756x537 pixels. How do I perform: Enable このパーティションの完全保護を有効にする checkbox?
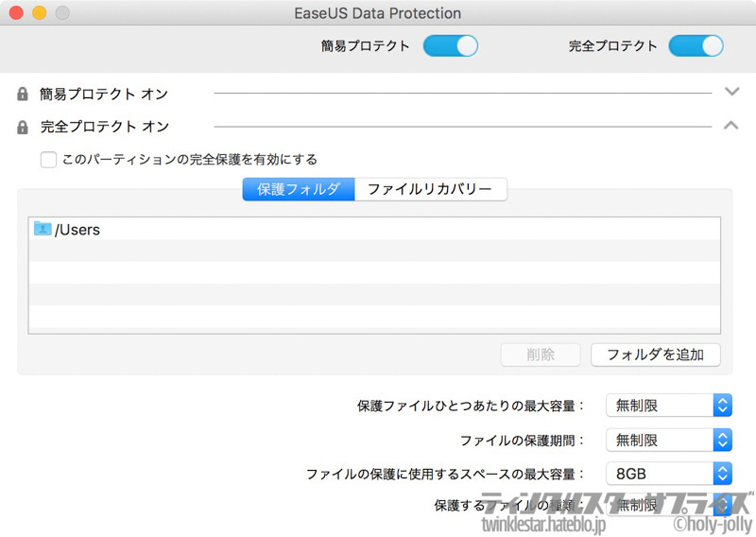click(48, 159)
